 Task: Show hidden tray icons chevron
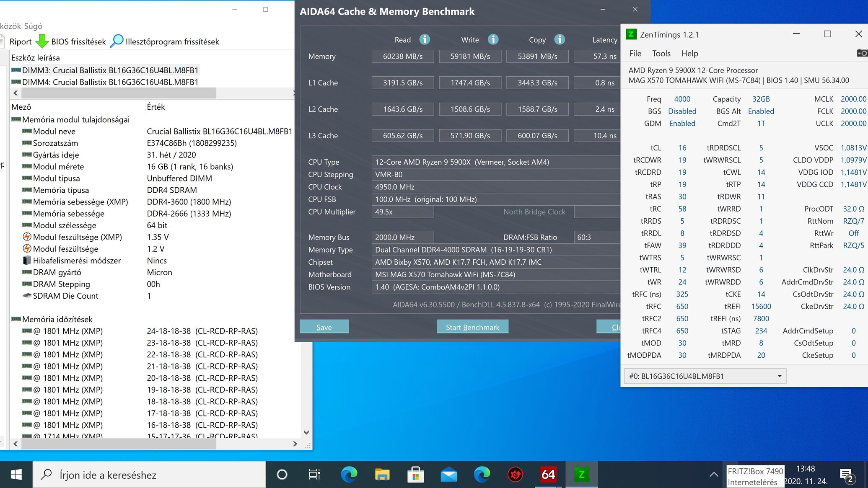714,475
